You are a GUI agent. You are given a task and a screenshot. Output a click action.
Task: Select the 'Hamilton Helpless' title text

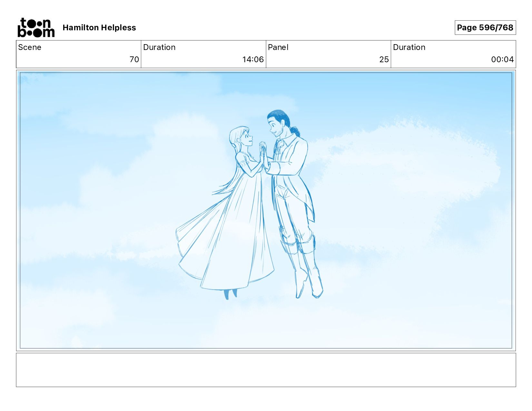[x=99, y=28]
